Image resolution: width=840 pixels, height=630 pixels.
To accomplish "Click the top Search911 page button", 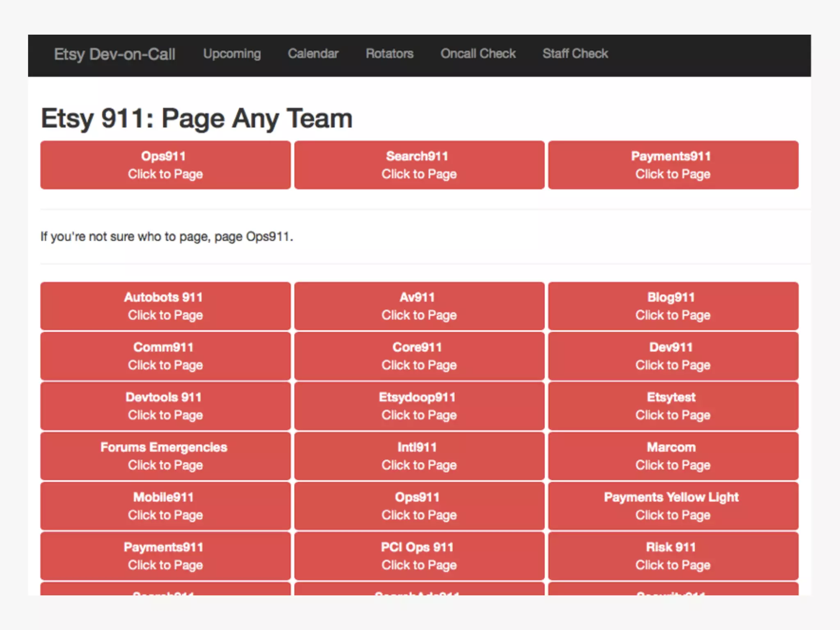I will pos(419,165).
